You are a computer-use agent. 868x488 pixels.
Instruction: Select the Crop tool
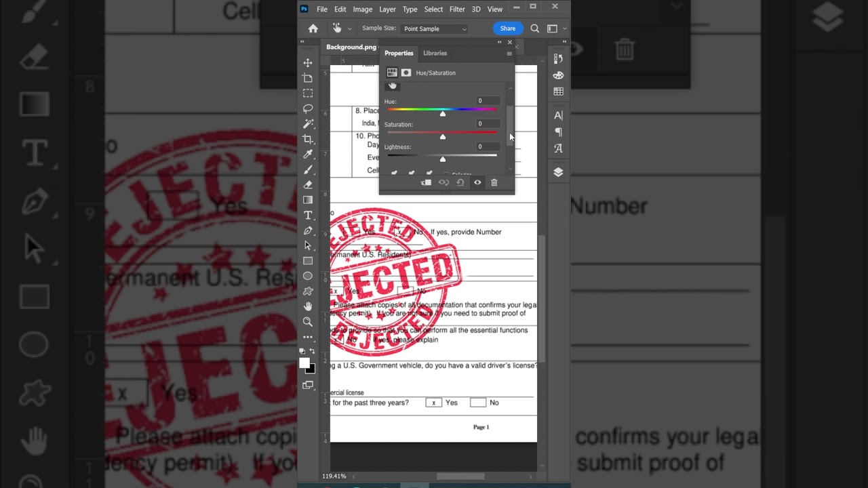(x=308, y=139)
